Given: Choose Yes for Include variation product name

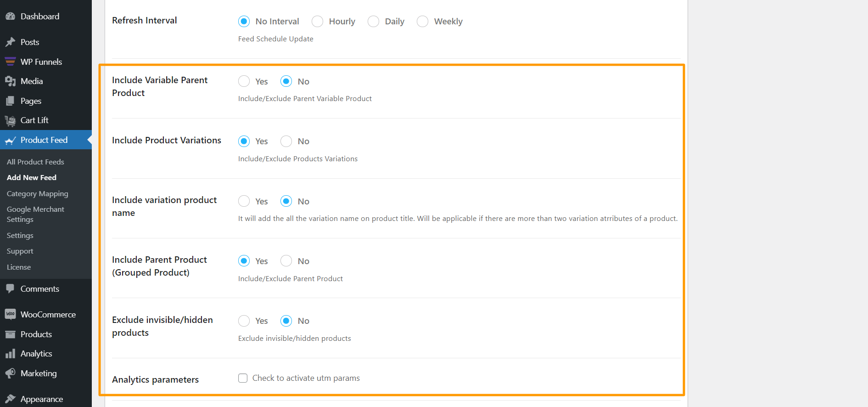Looking at the screenshot, I should [244, 201].
